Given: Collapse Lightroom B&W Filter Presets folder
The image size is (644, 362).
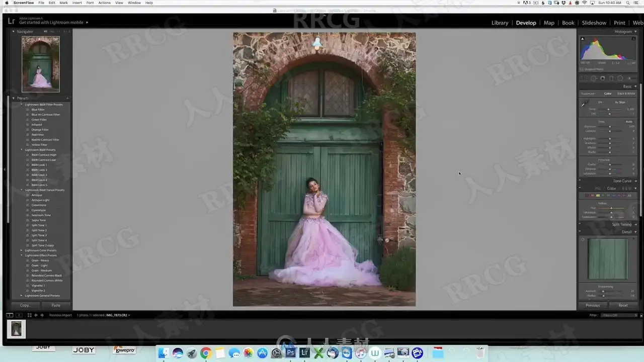Looking at the screenshot, I should point(21,105).
